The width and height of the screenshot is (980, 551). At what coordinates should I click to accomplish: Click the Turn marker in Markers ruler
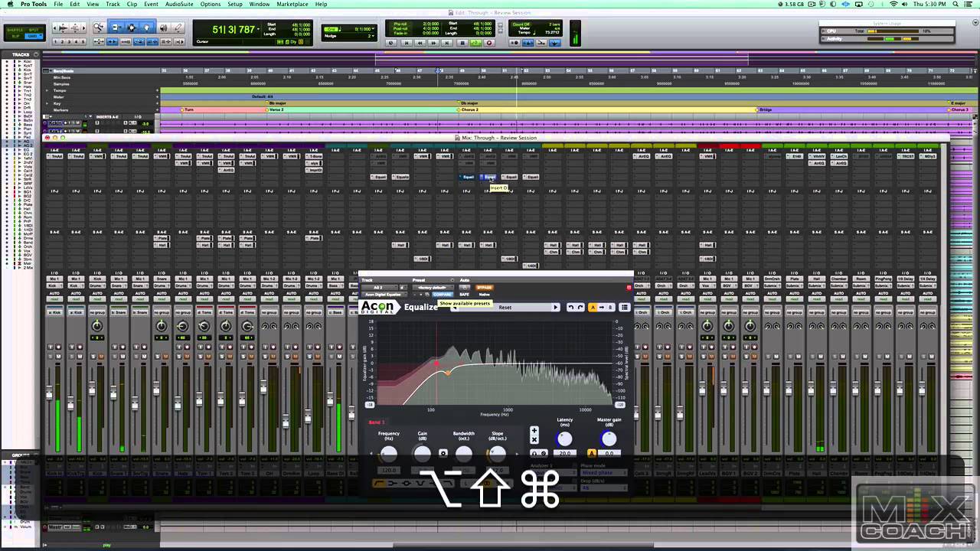coord(188,109)
